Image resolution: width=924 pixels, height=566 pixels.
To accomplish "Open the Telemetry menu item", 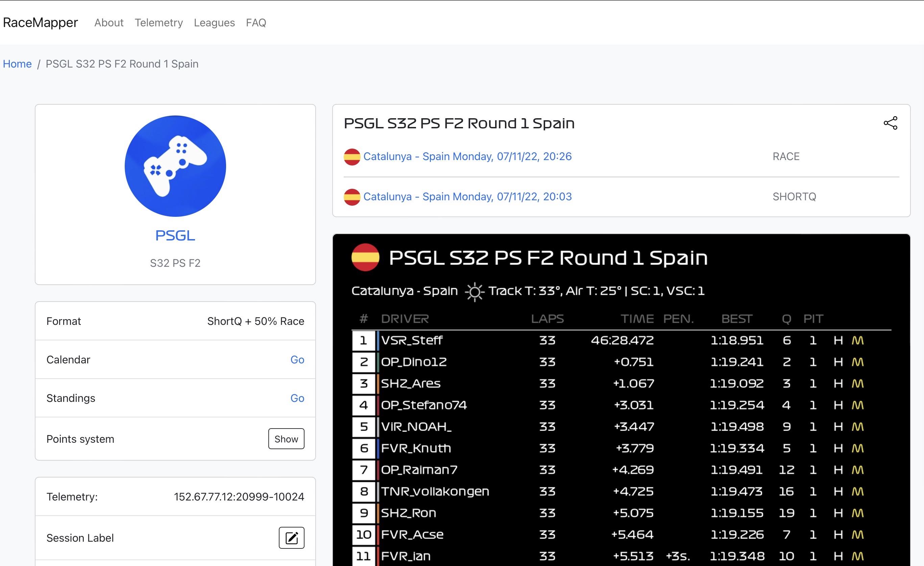I will pyautogui.click(x=159, y=23).
